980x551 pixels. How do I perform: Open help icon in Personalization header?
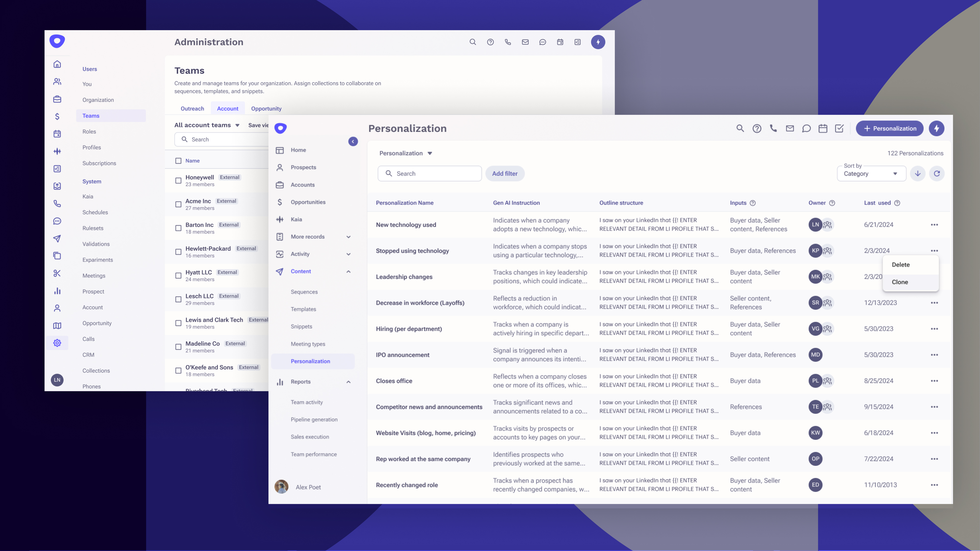[757, 129]
